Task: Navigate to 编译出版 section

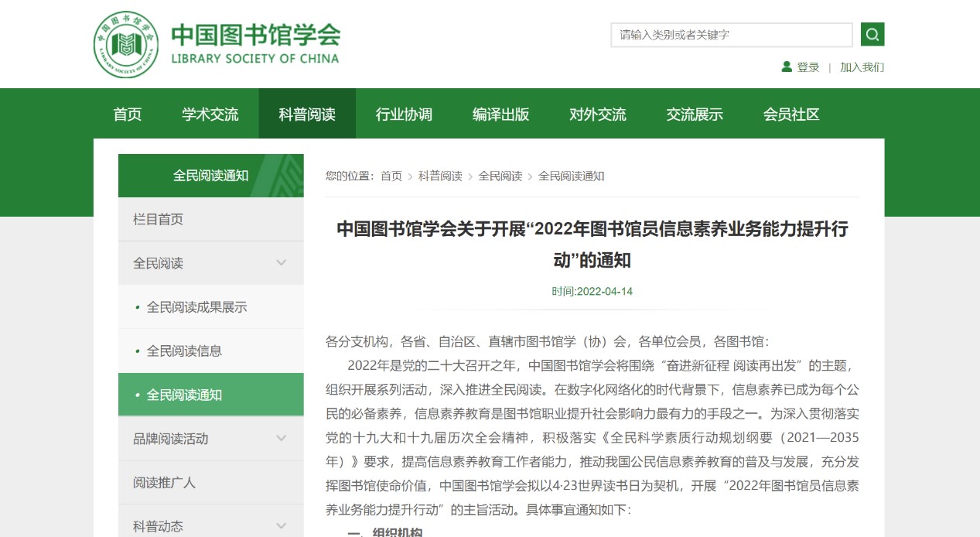Action: pyautogui.click(x=500, y=115)
